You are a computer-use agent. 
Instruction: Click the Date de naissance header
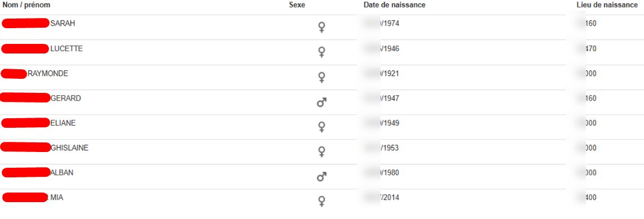[394, 5]
